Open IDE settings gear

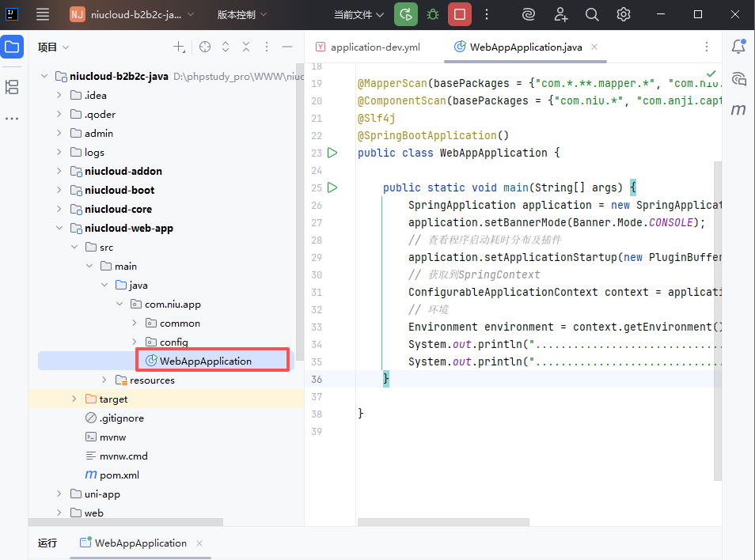tap(624, 14)
